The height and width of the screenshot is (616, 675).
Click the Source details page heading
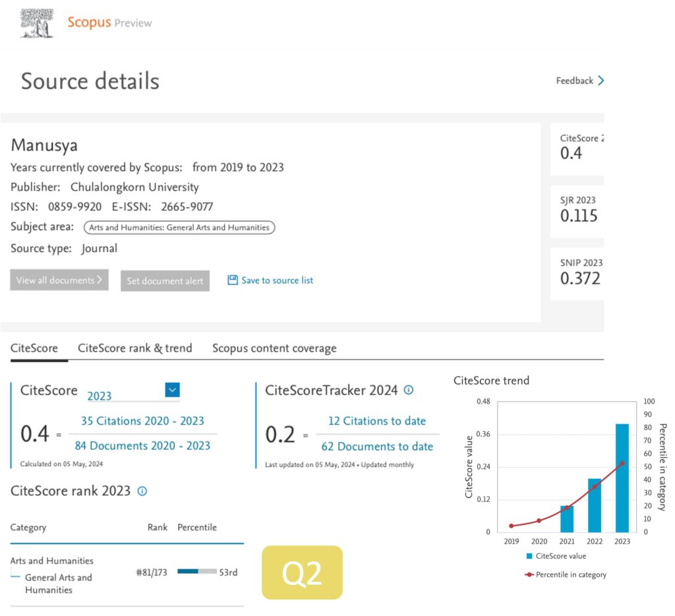click(x=90, y=81)
